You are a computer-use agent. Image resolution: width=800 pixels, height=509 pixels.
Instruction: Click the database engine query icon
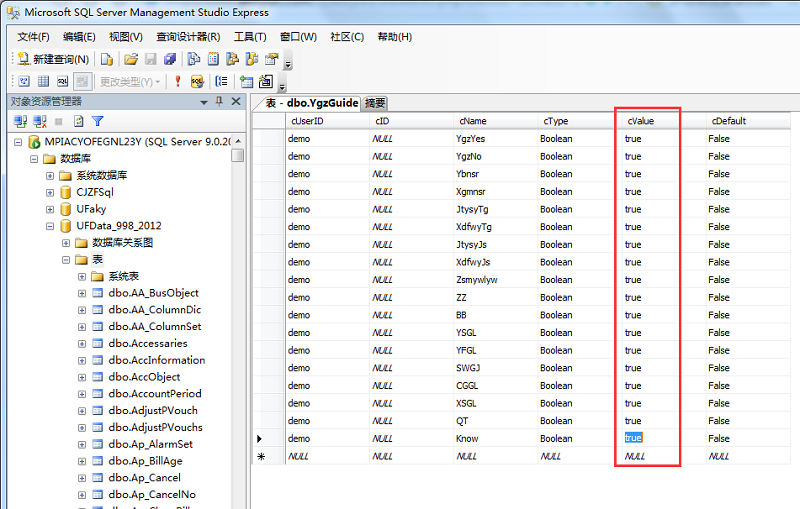(x=107, y=59)
